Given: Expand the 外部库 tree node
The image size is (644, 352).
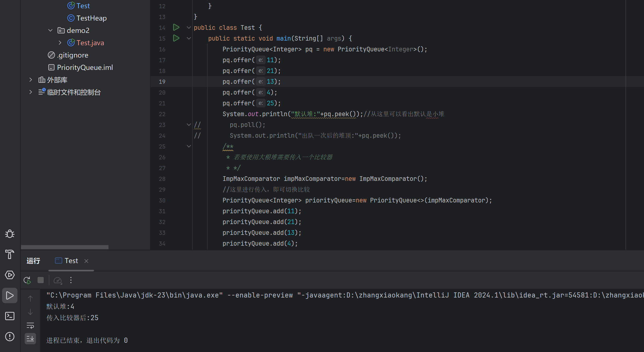Looking at the screenshot, I should click(x=31, y=80).
